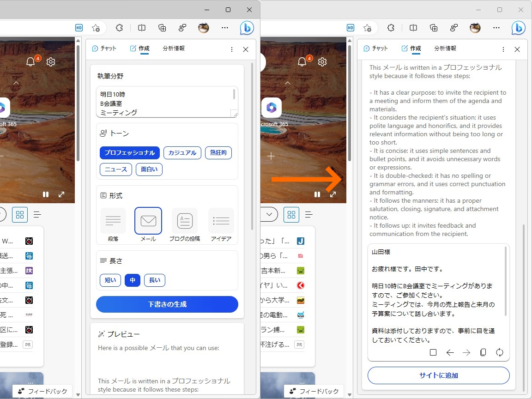Enable the 熱狂的 tone option
The image size is (532, 399).
click(x=218, y=152)
